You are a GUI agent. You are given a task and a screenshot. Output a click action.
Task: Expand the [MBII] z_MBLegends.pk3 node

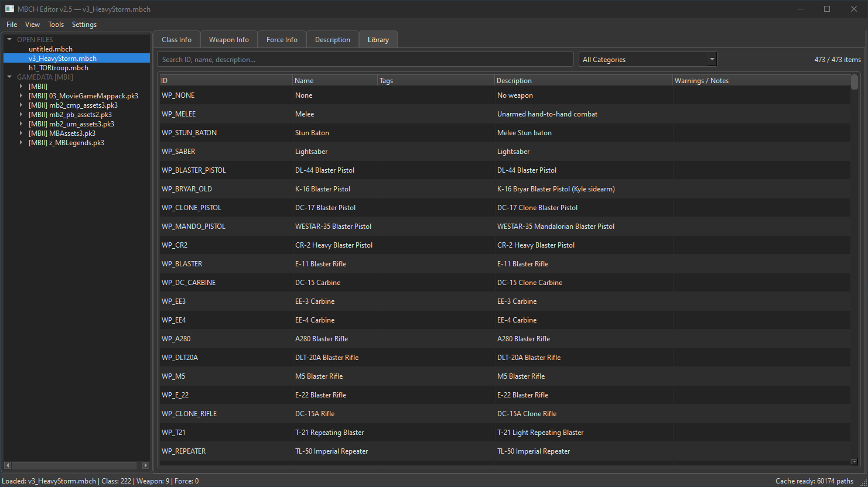click(21, 143)
